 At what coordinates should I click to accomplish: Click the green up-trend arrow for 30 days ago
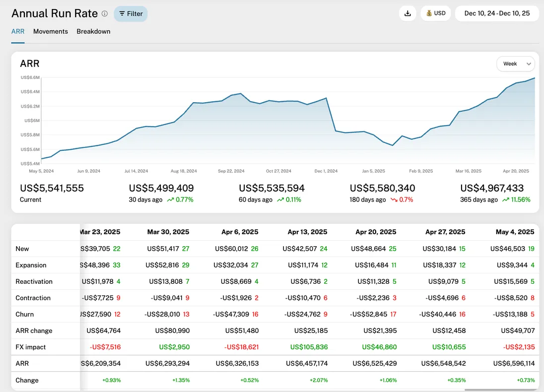click(x=170, y=199)
